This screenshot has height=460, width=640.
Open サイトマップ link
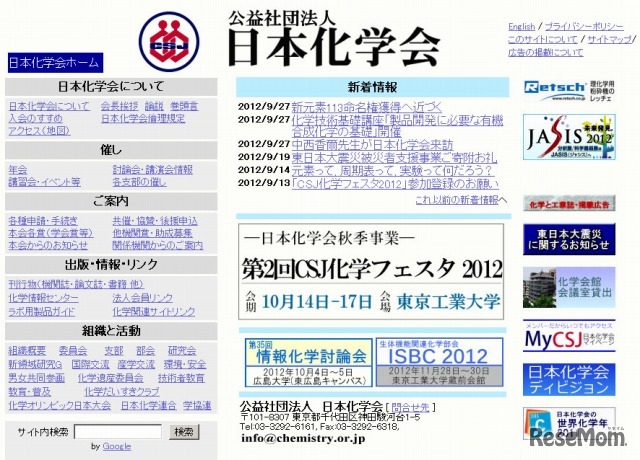point(609,40)
